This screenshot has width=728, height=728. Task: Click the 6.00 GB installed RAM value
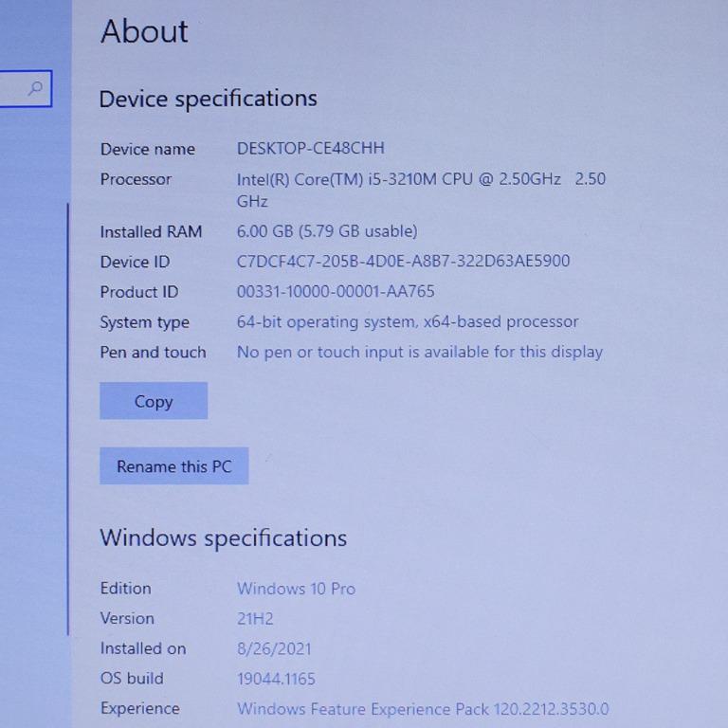[326, 231]
